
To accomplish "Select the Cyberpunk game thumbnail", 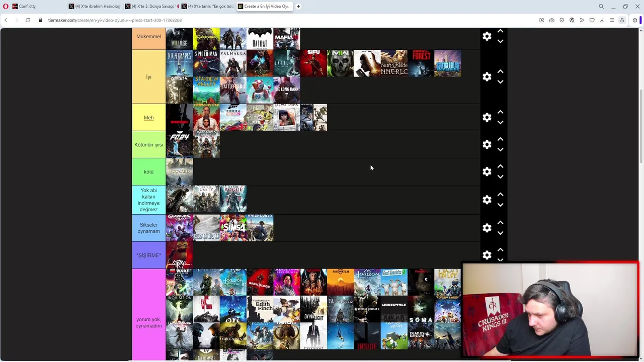I will (206, 39).
